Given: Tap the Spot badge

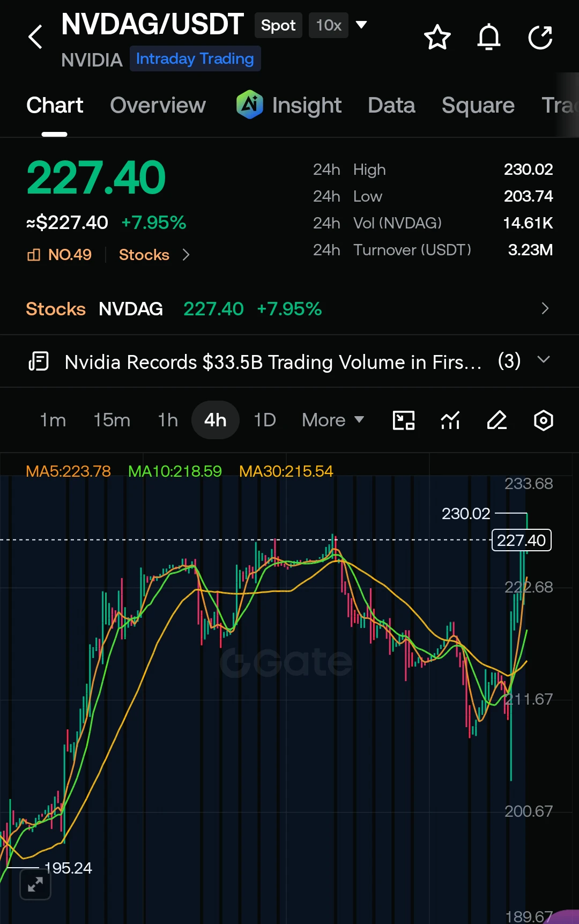Looking at the screenshot, I should pos(278,25).
